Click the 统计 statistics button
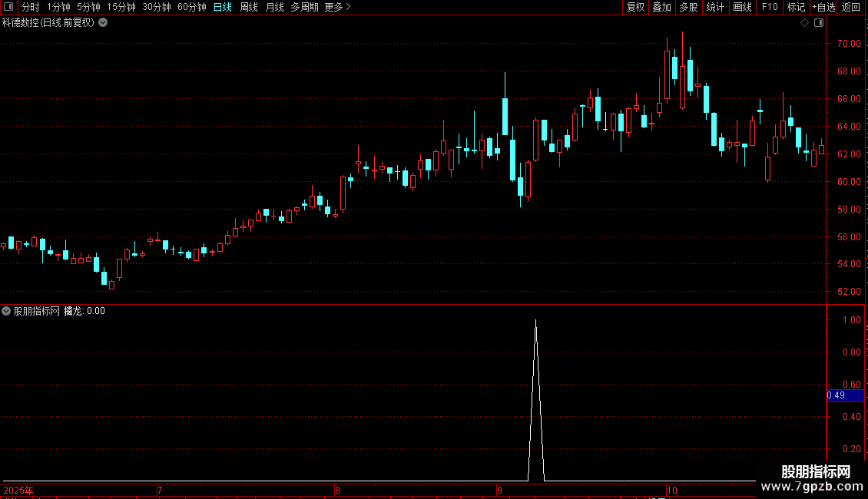Viewport: 868px width, 499px height. click(714, 7)
